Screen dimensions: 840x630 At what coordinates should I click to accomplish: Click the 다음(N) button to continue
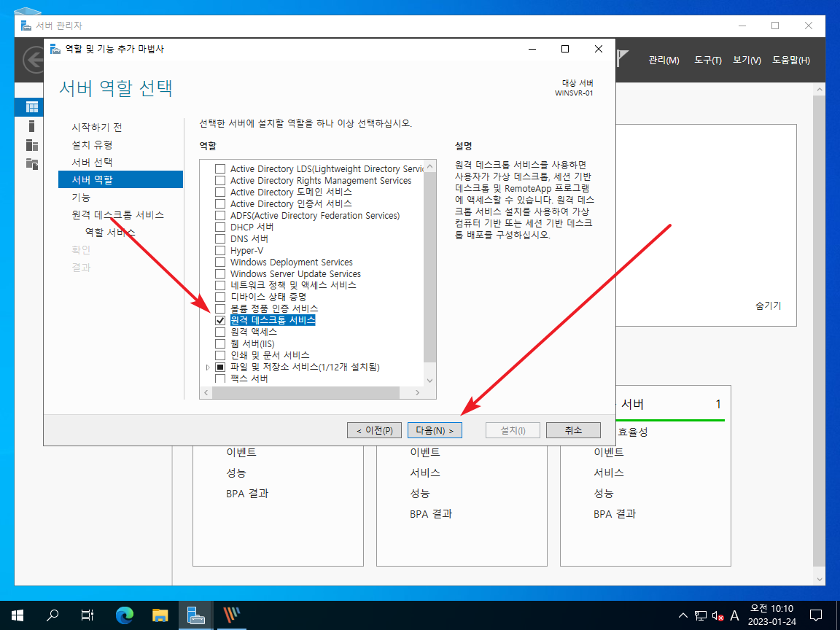click(x=435, y=429)
